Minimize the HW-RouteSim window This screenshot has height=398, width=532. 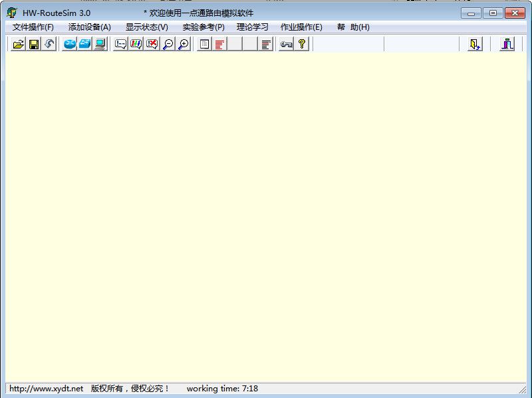pyautogui.click(x=471, y=13)
